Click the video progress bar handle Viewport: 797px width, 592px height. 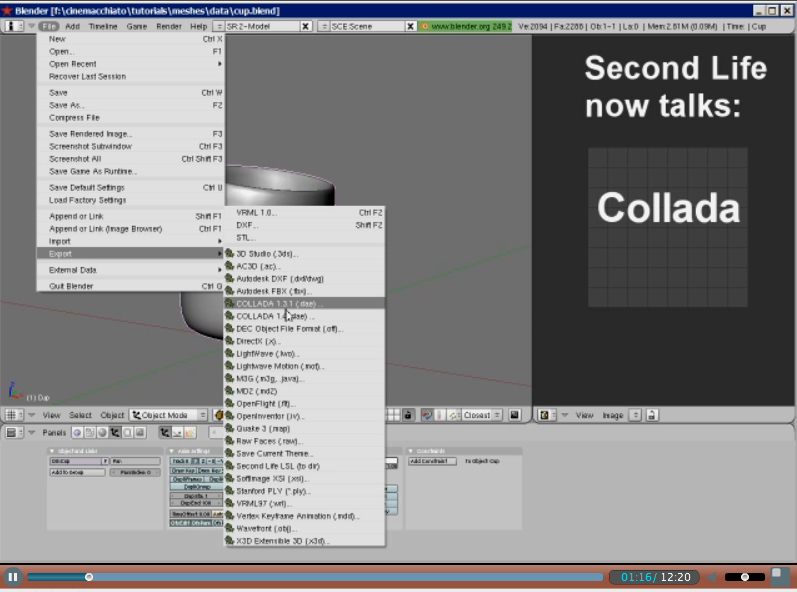pyautogui.click(x=89, y=577)
